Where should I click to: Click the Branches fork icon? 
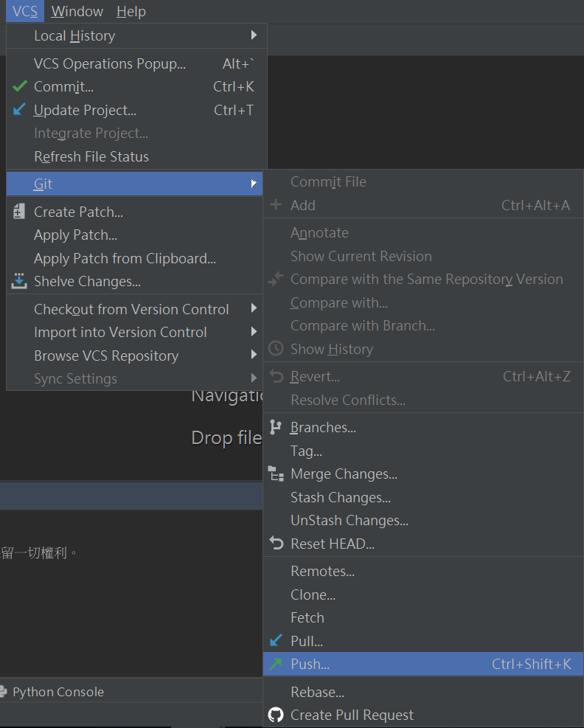click(x=276, y=427)
